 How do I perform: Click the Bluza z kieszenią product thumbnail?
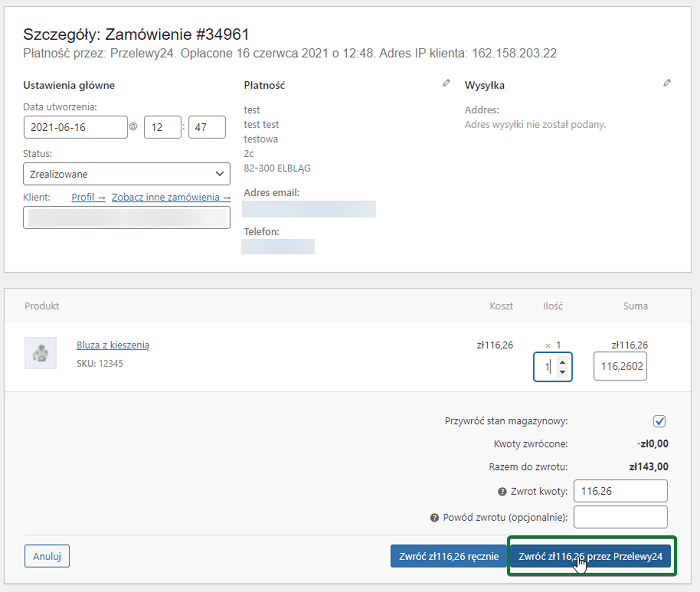pyautogui.click(x=41, y=353)
